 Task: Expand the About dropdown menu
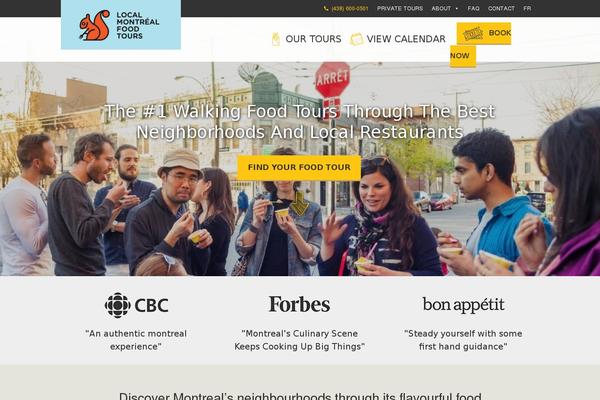pyautogui.click(x=445, y=8)
